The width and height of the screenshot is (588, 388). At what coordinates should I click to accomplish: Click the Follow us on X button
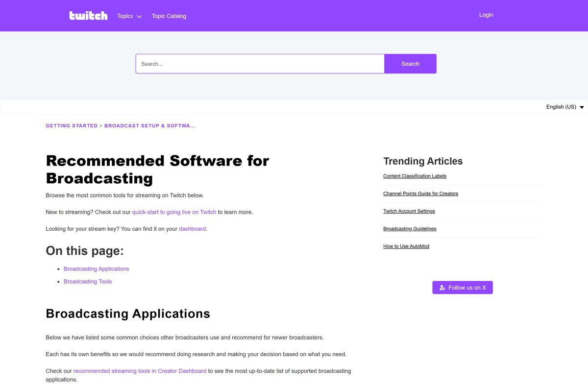[463, 288]
